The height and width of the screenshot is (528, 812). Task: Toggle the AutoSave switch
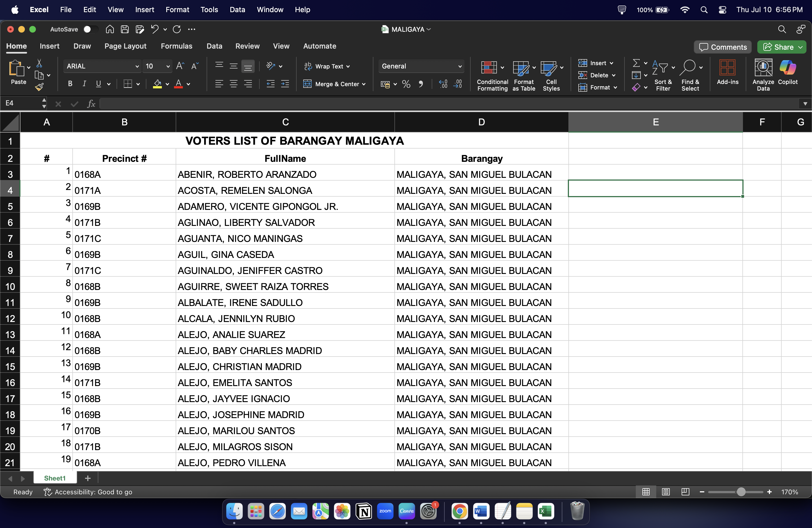tap(90, 29)
